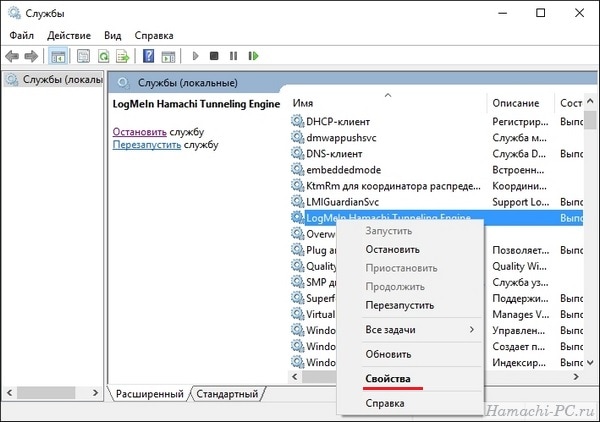
Task: Open the Справка menu in menu bar
Action: (154, 36)
